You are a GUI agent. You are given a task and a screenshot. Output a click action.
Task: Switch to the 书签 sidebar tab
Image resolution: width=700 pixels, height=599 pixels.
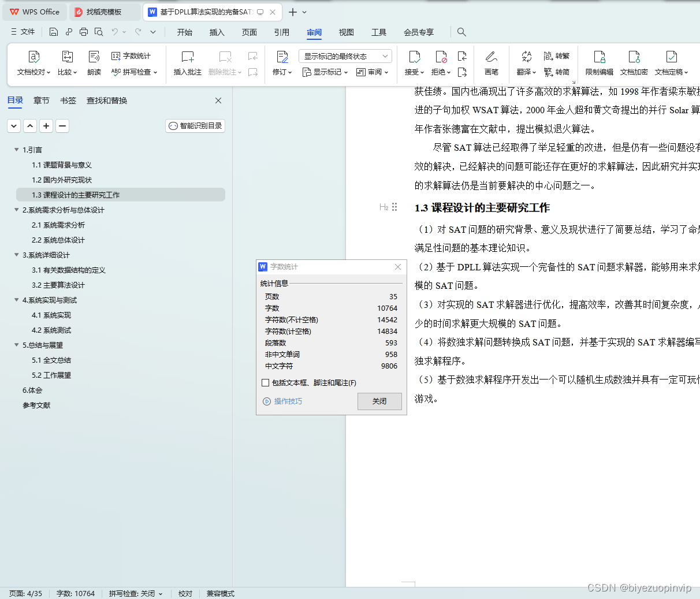68,100
